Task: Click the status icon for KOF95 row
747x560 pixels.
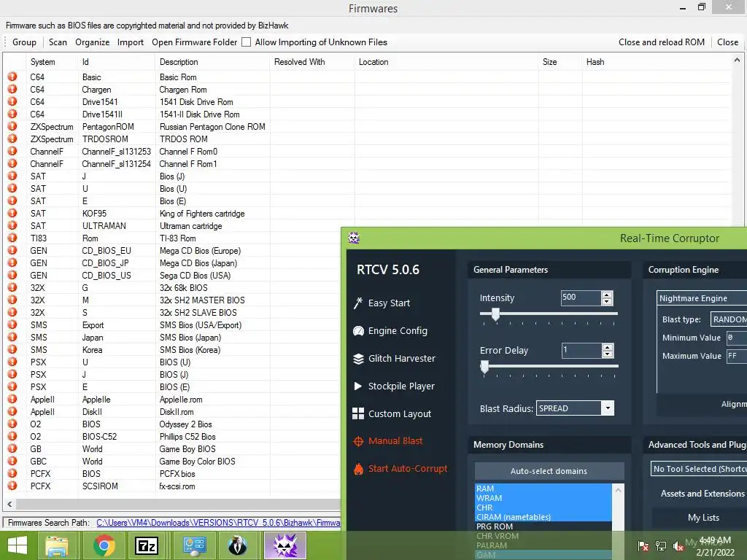Action: [12, 213]
